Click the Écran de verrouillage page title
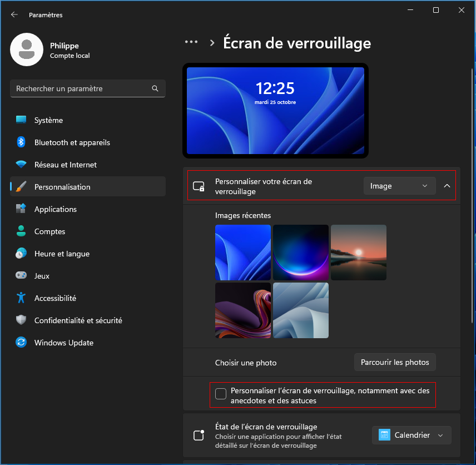This screenshot has height=465, width=476. [297, 43]
